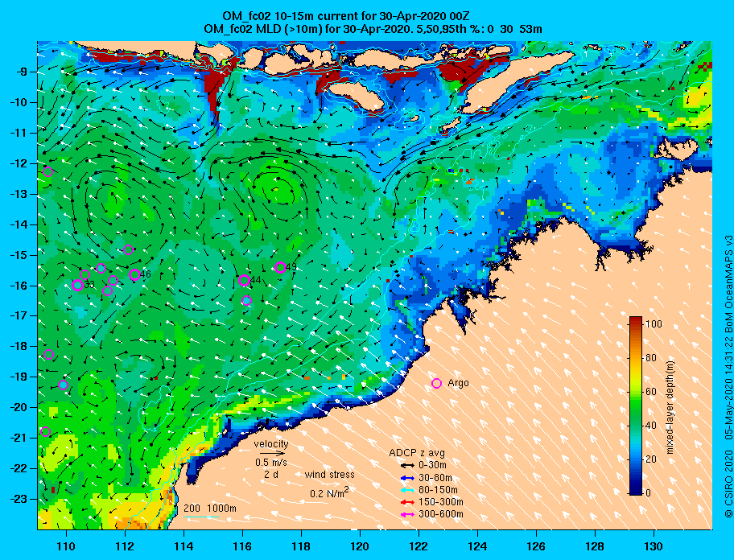Click the 'OM_fc02 MLD (>10m)' subtitle line
This screenshot has width=734, height=560.
click(x=373, y=29)
